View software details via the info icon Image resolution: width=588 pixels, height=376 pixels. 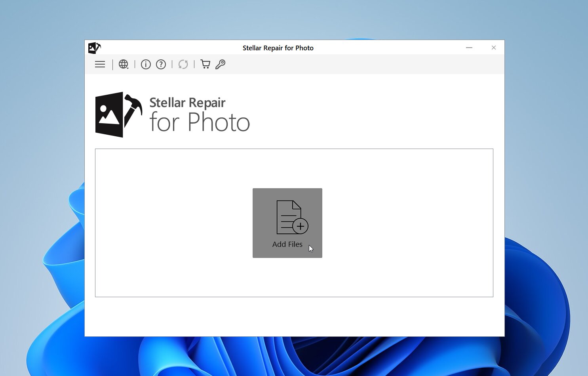146,64
